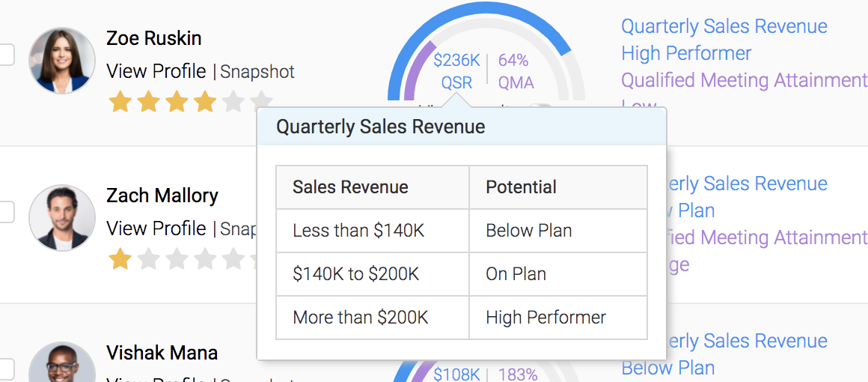Click the 64% QMA gauge value
This screenshot has width=868, height=382.
tap(515, 71)
